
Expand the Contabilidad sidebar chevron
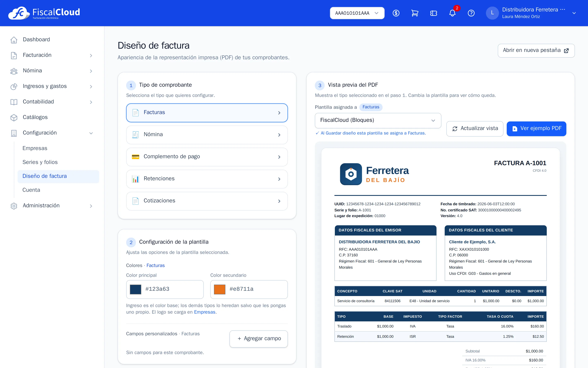(91, 102)
